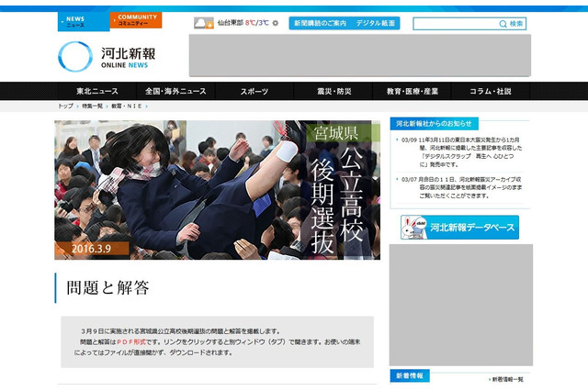Open the weather settings gear icon
Image resolution: width=588 pixels, height=391 pixels.
[276, 23]
